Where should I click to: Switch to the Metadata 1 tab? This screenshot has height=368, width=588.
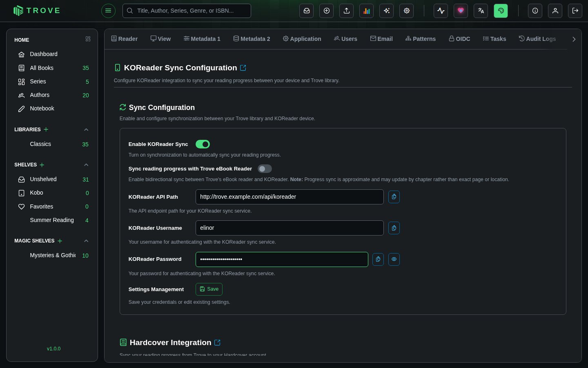(x=202, y=39)
